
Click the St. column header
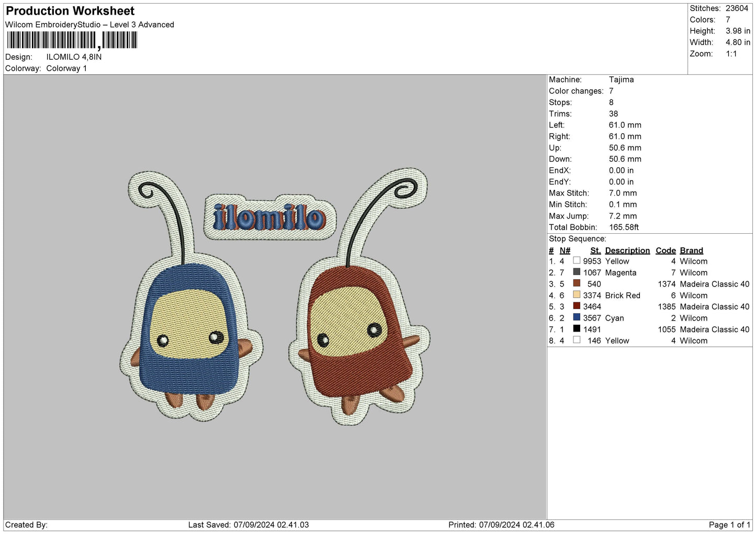(x=595, y=251)
